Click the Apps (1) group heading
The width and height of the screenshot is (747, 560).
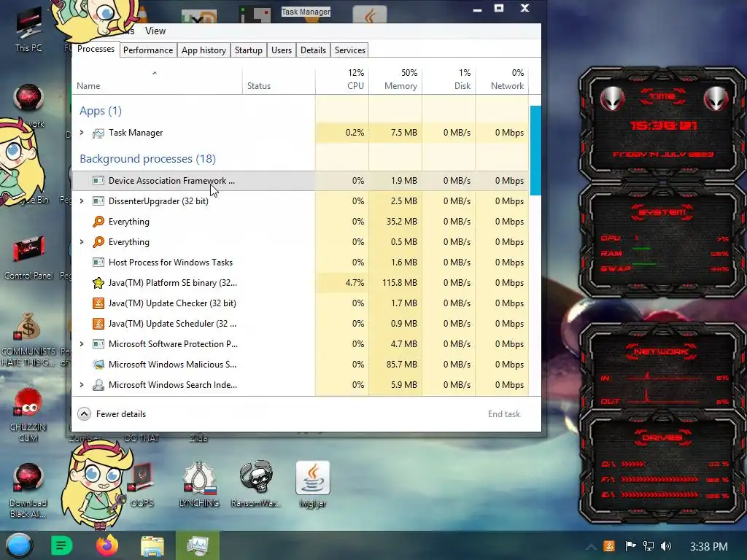[x=101, y=111]
